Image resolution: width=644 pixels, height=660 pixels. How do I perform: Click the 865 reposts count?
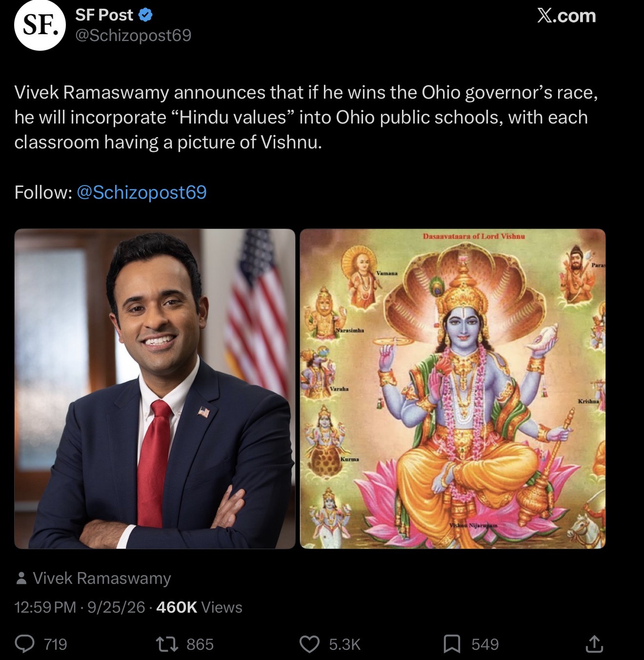200,644
